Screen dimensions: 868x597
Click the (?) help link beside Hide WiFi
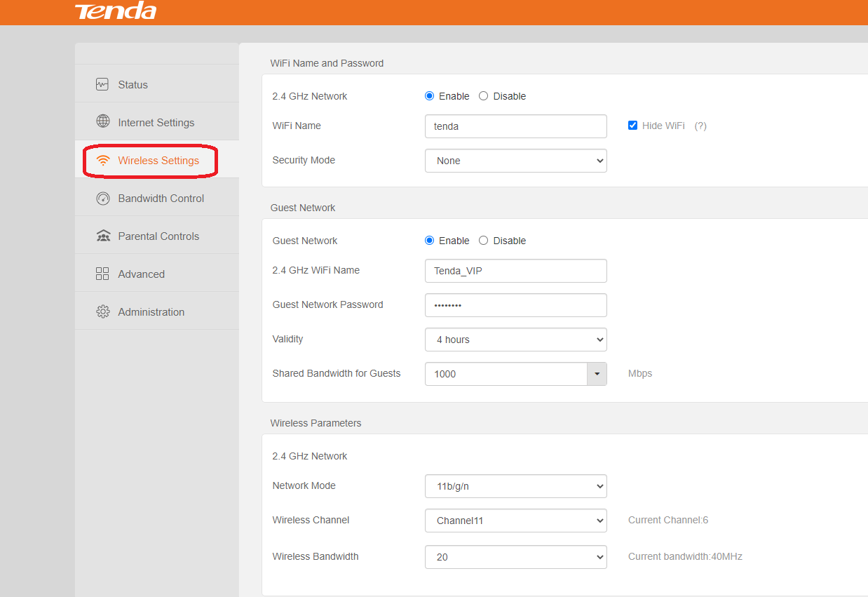(x=700, y=126)
